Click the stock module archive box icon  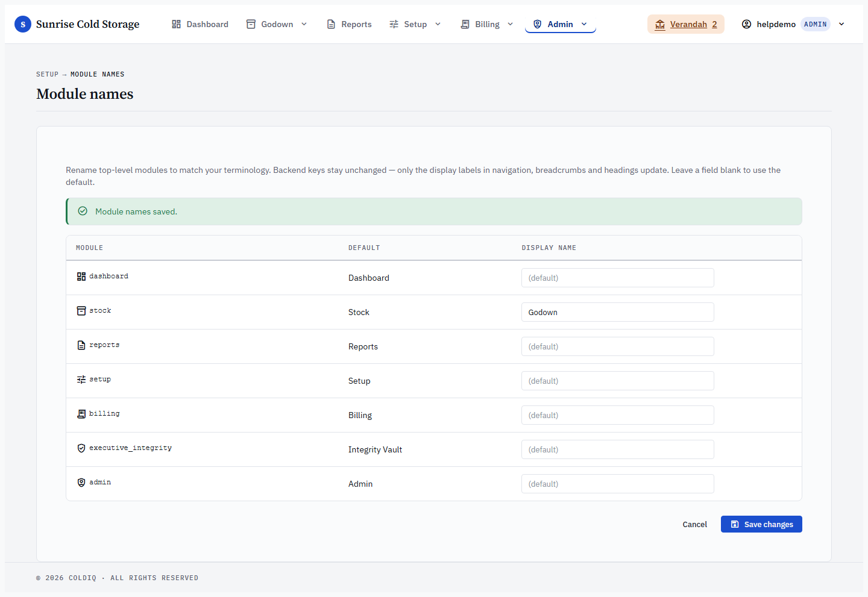[x=81, y=311]
